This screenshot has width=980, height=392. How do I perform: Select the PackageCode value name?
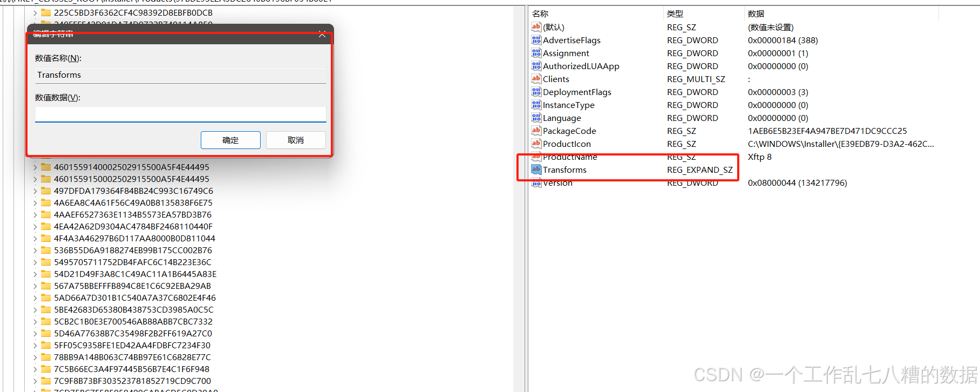[569, 131]
